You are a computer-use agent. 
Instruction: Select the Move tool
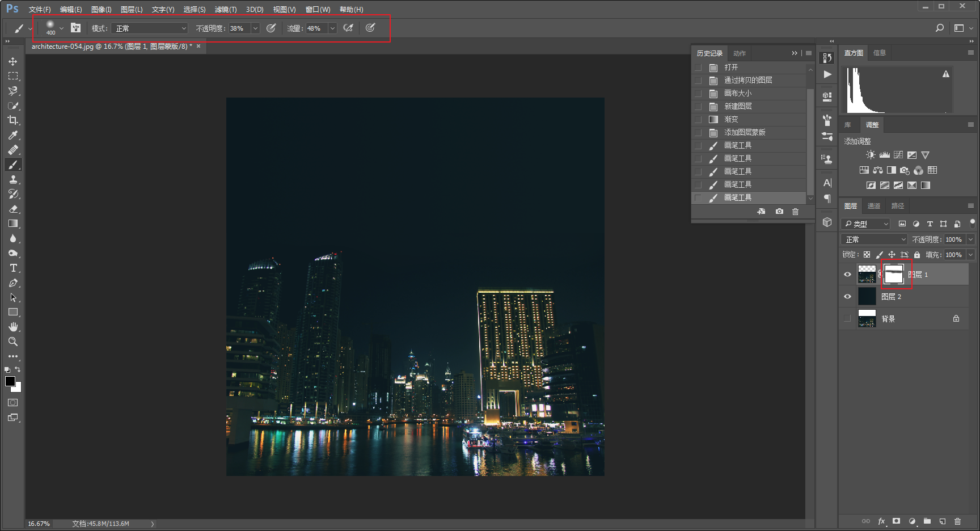13,61
